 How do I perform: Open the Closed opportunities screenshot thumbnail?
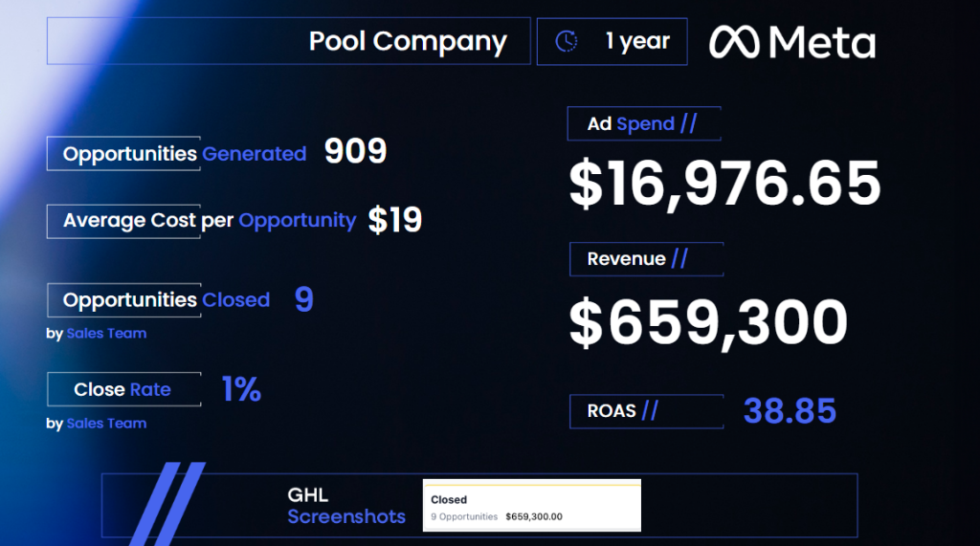(x=532, y=506)
